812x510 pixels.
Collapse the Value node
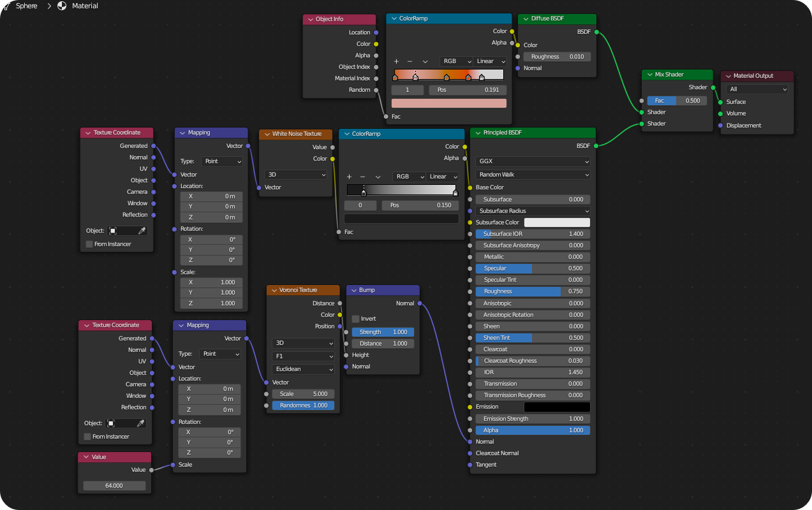click(85, 457)
